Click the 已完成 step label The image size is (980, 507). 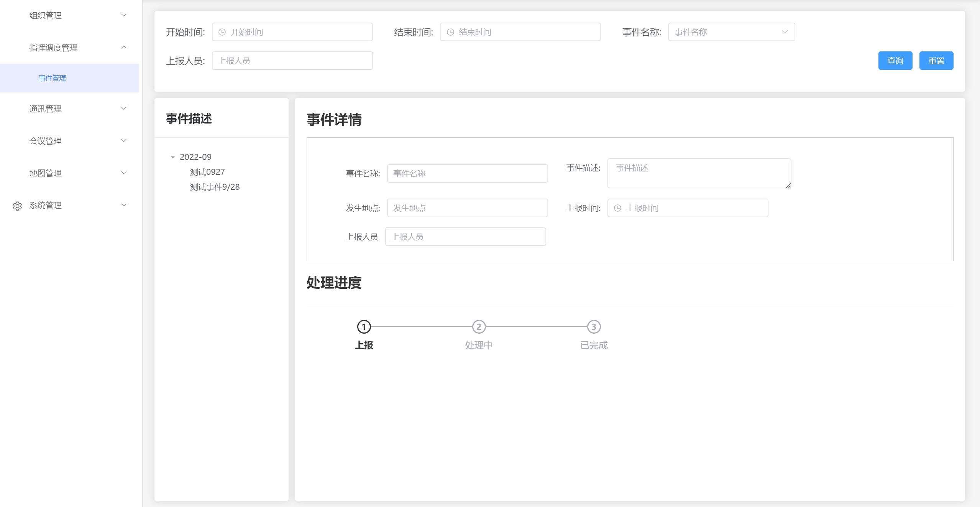[594, 345]
